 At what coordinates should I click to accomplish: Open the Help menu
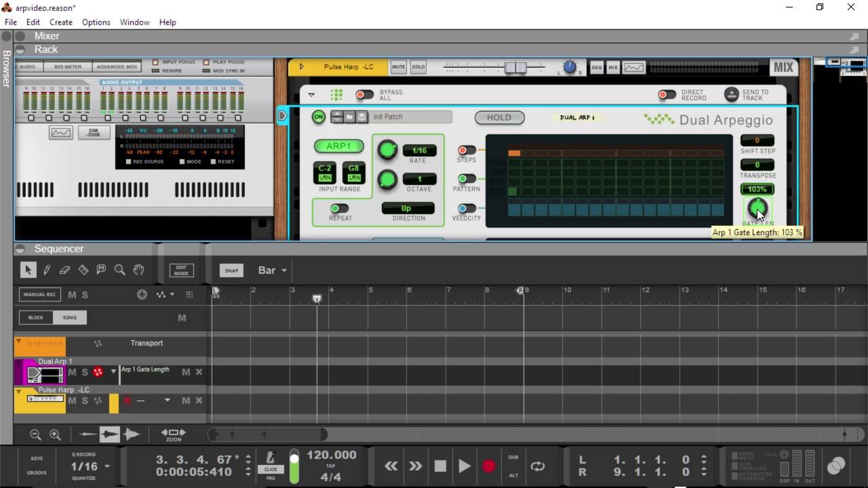pyautogui.click(x=167, y=22)
